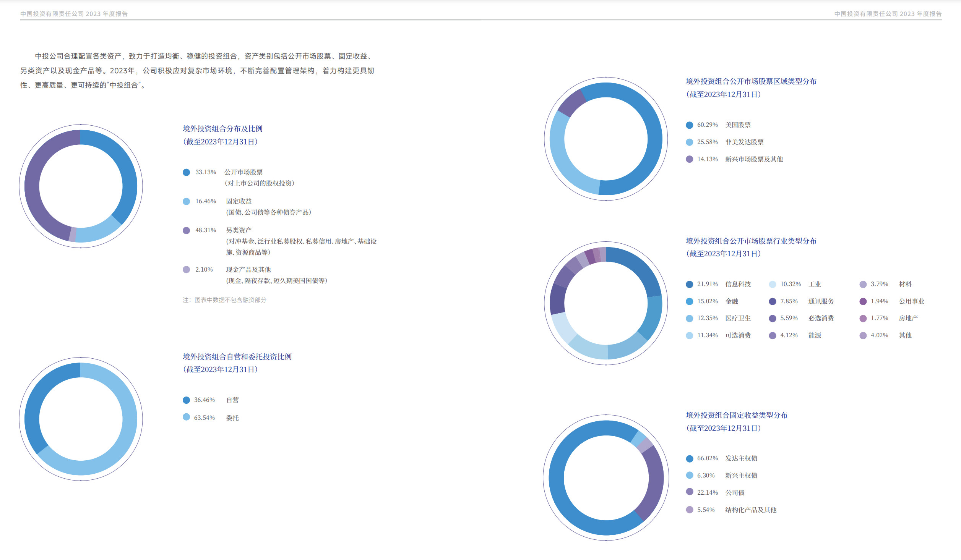The image size is (961, 560).
Task: Click the 结构化产品及其他 legend label
Action: 751,510
